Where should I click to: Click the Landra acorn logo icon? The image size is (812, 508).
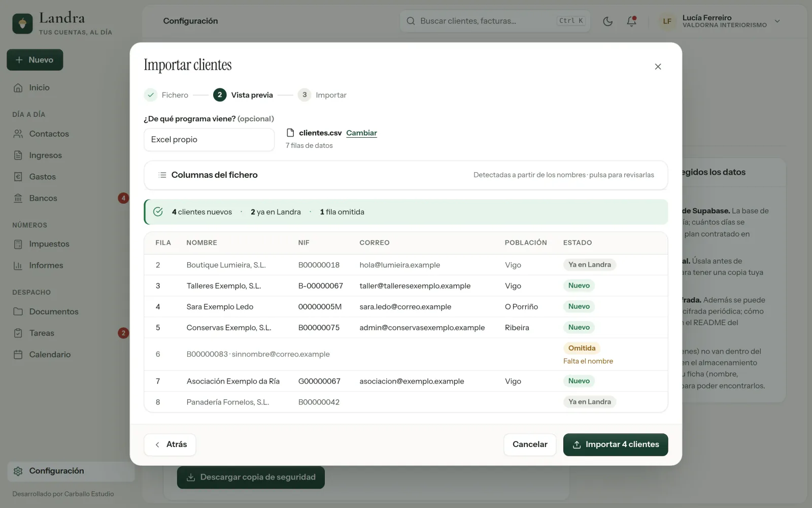(x=22, y=23)
